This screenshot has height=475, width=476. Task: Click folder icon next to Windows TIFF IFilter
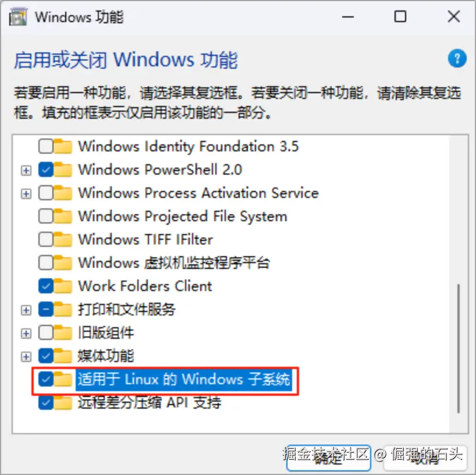tap(63, 239)
